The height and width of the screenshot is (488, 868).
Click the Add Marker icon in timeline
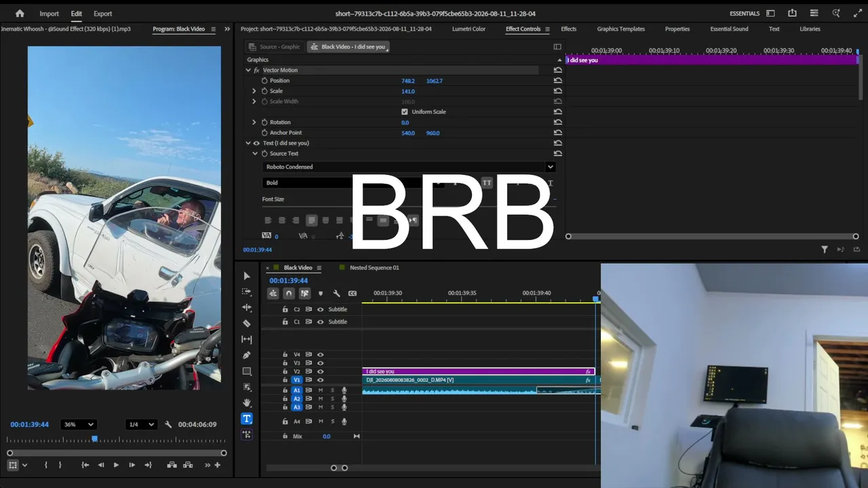click(x=321, y=293)
